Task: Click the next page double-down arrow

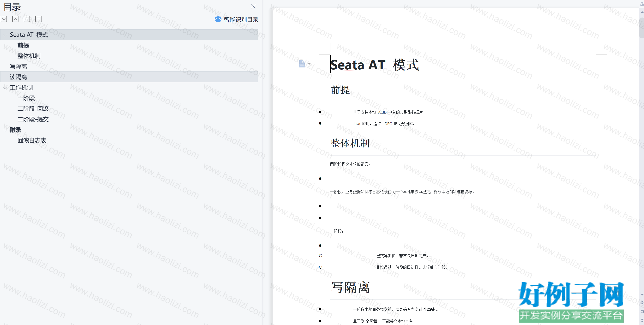Action: click(x=642, y=320)
